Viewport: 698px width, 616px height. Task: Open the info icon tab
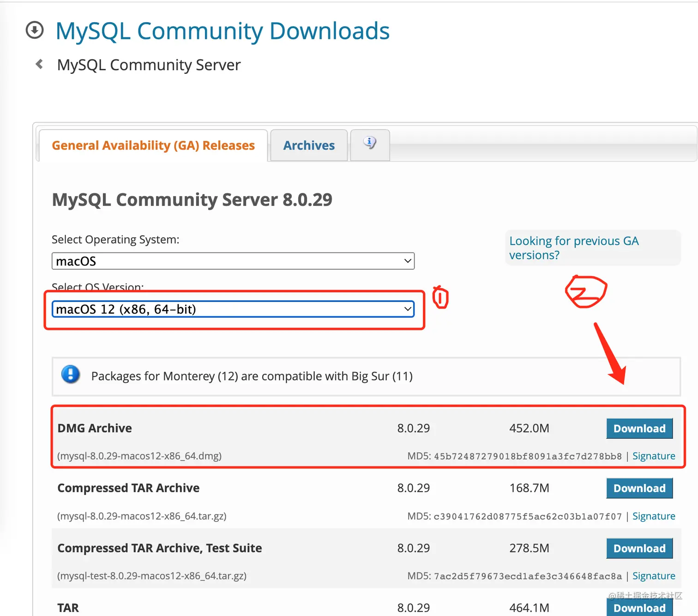tap(370, 145)
